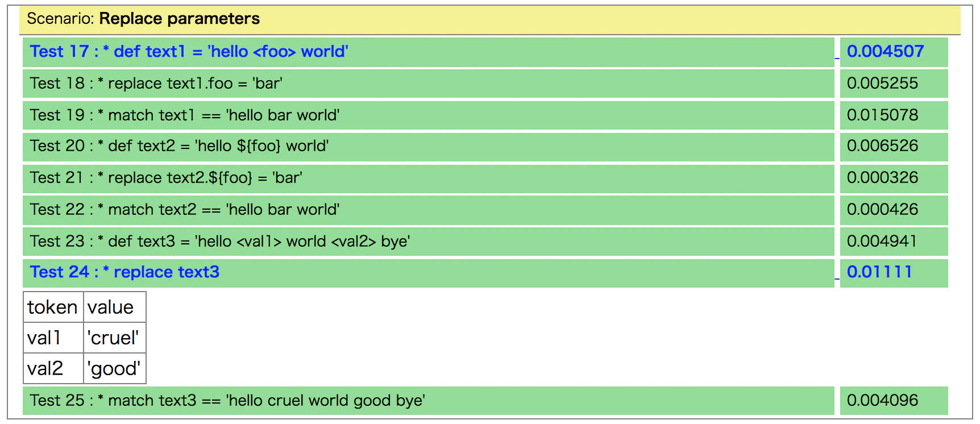
Task: Select the Scenario: Replace parameters header
Action: [489, 19]
